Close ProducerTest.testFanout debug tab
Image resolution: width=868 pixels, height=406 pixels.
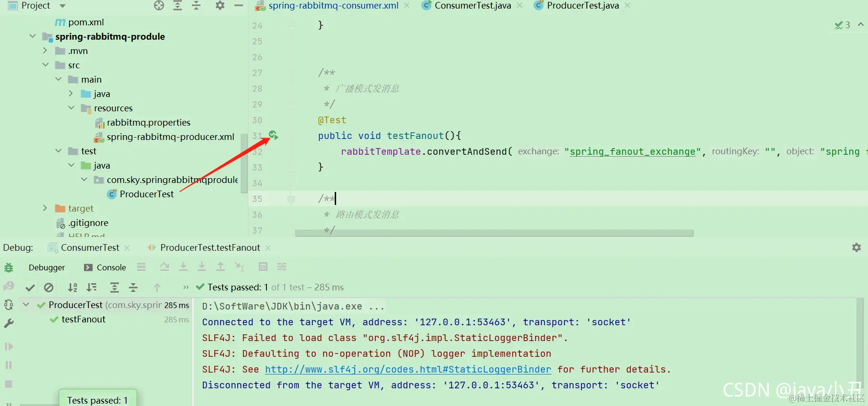coord(268,247)
